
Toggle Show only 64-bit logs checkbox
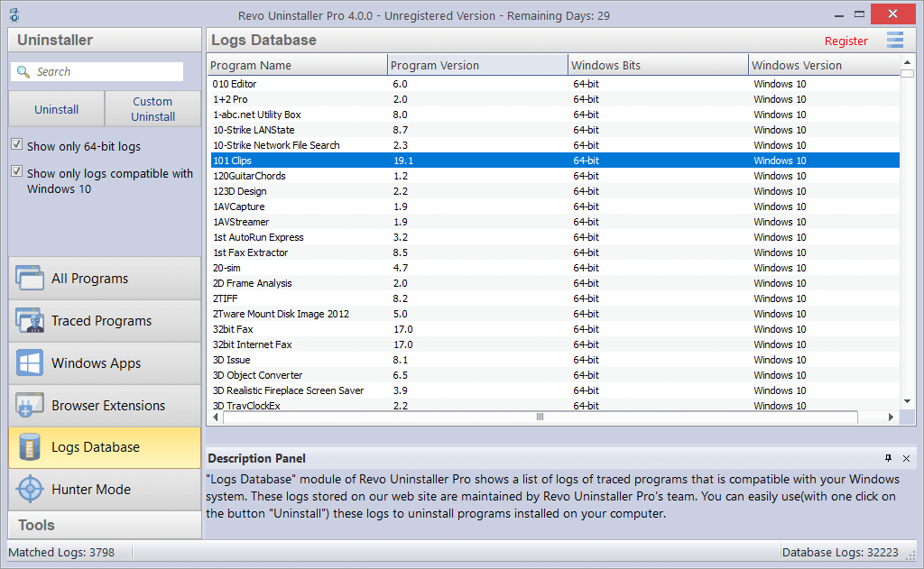tap(17, 144)
